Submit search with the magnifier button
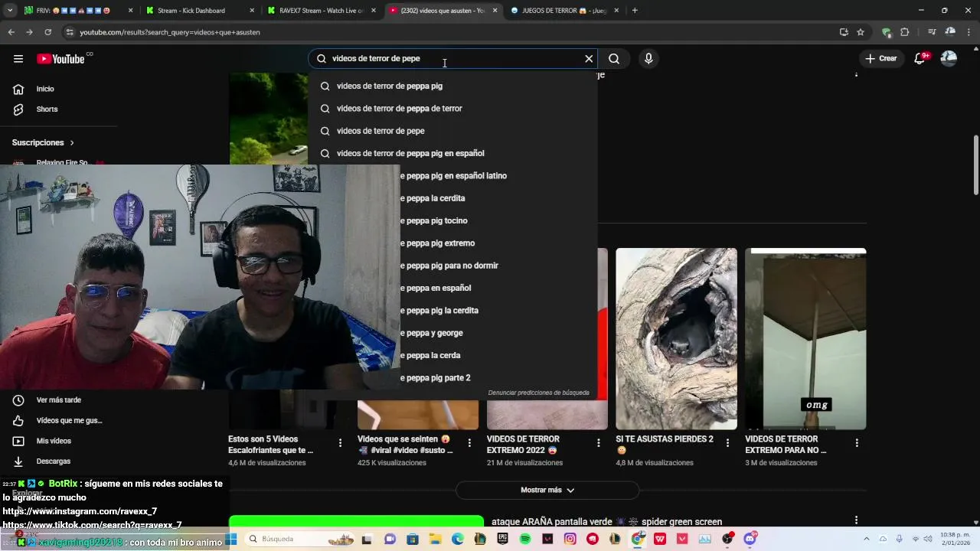The image size is (980, 551). [x=614, y=59]
